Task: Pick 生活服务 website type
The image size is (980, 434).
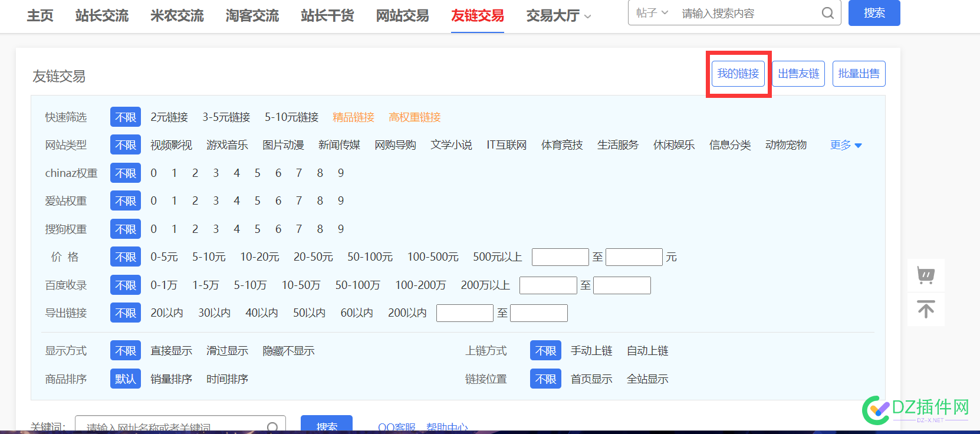Action: coord(618,145)
